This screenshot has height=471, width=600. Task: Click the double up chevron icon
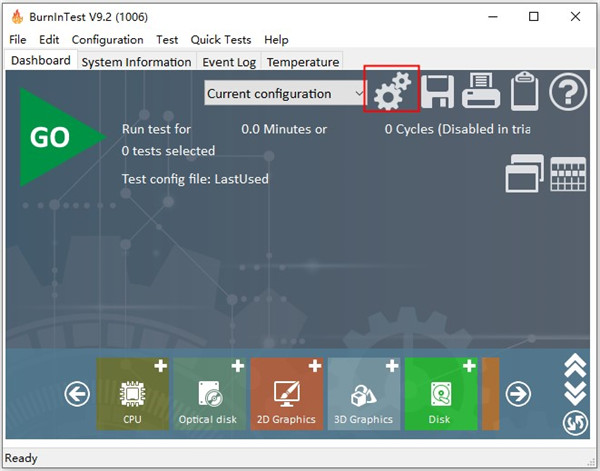[575, 366]
